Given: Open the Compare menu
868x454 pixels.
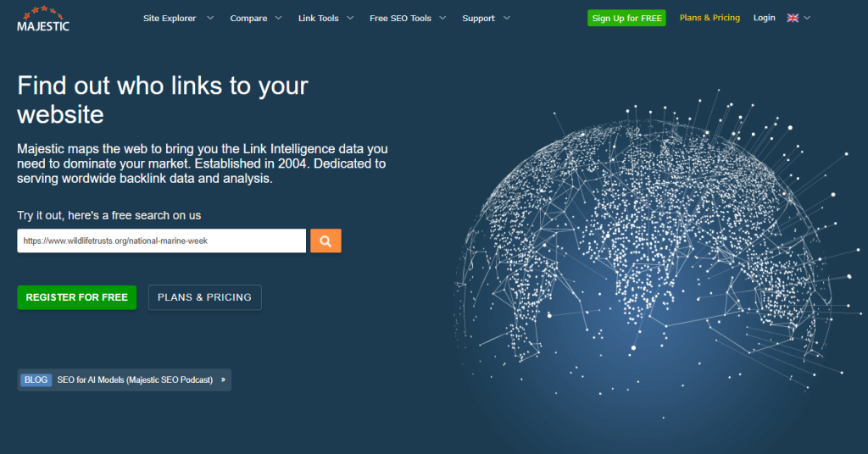Looking at the screenshot, I should click(x=248, y=19).
